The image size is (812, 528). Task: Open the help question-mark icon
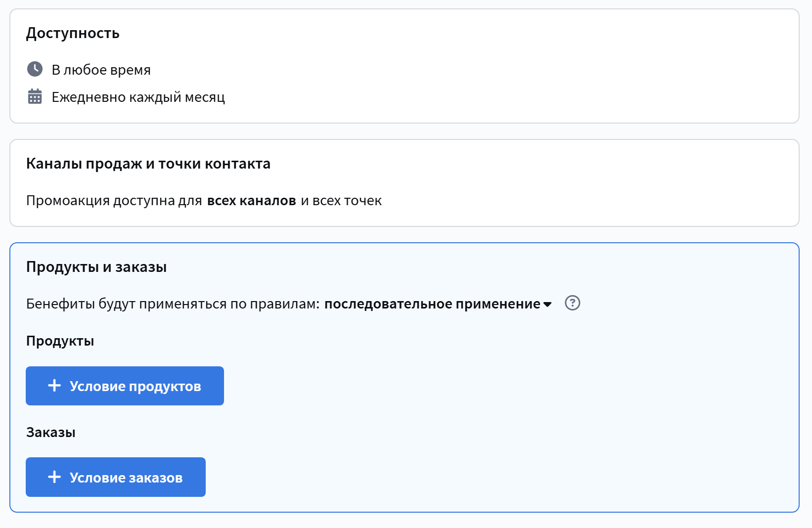pyautogui.click(x=572, y=303)
